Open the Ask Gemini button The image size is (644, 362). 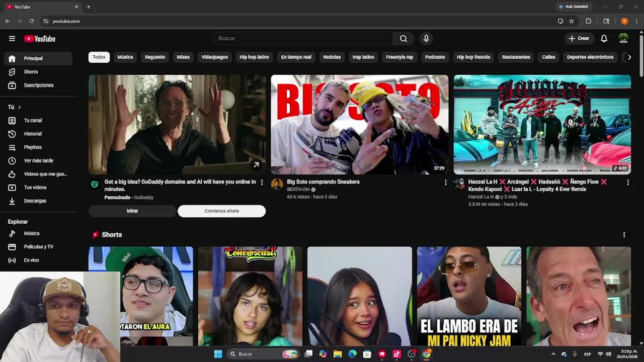tap(573, 7)
